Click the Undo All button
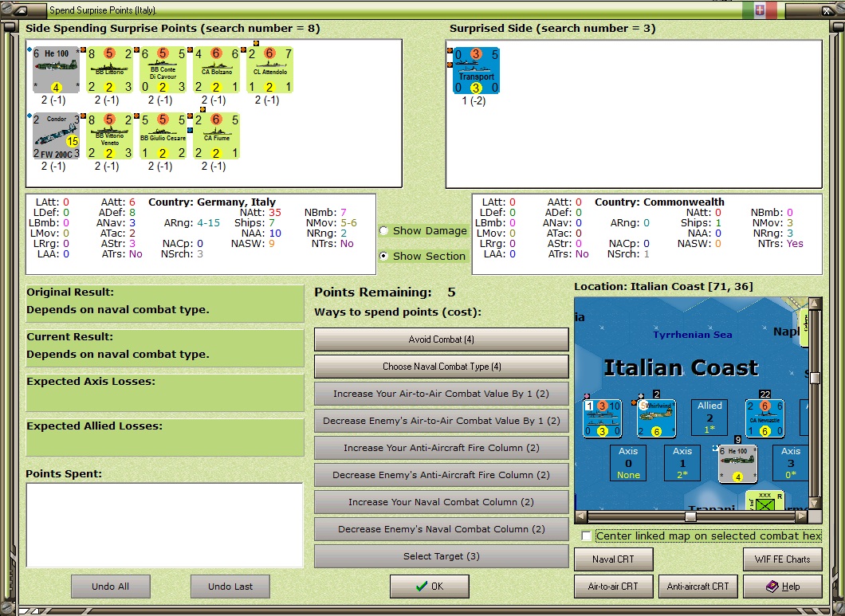Image resolution: width=845 pixels, height=616 pixels. pyautogui.click(x=111, y=587)
